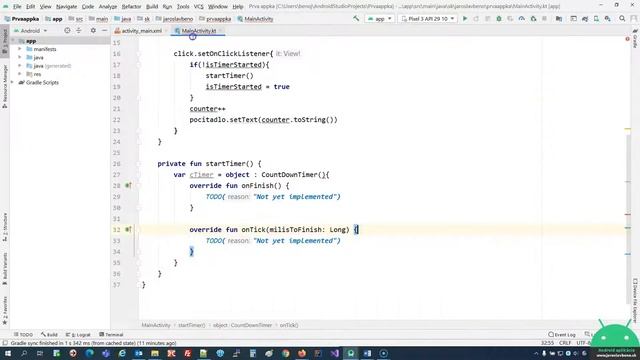The width and height of the screenshot is (640, 360).
Task: Click the yellow warning marker on scrollbar stripe
Action: pyautogui.click(x=628, y=129)
